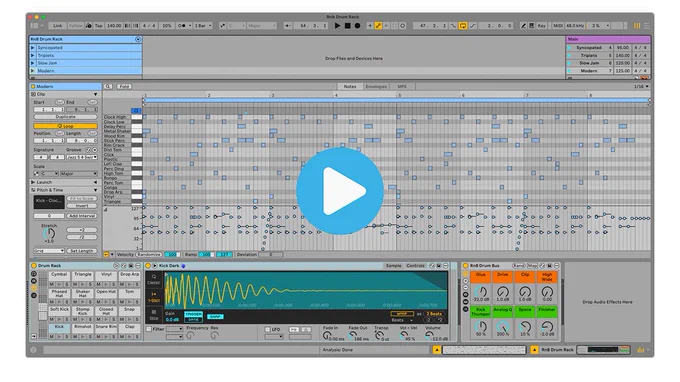Toggle the Drum Rack device activator
The image size is (680, 382).
[33, 265]
